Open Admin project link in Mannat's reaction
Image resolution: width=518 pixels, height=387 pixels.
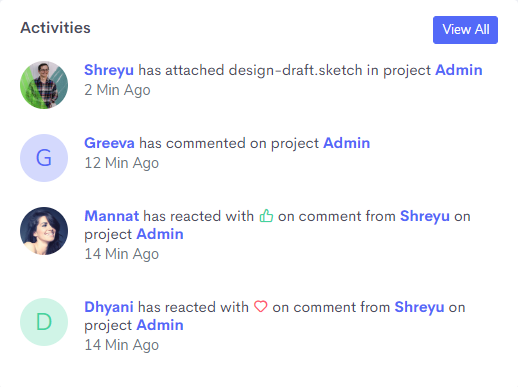[160, 234]
